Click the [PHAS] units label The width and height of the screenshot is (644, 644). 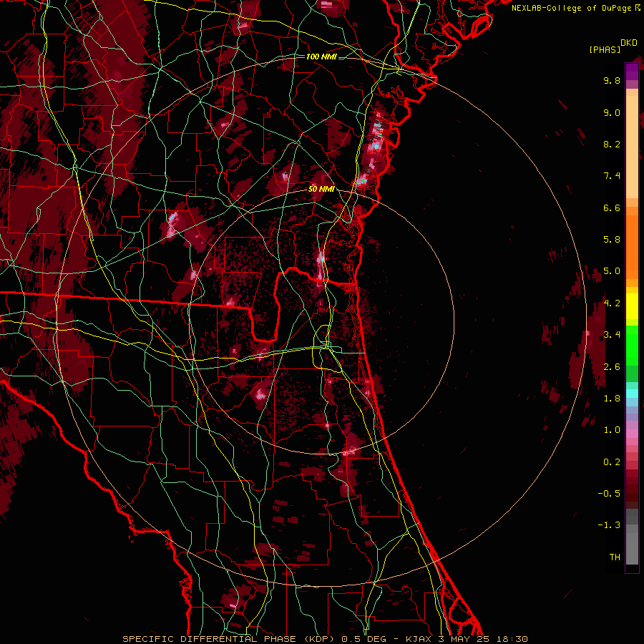[605, 49]
